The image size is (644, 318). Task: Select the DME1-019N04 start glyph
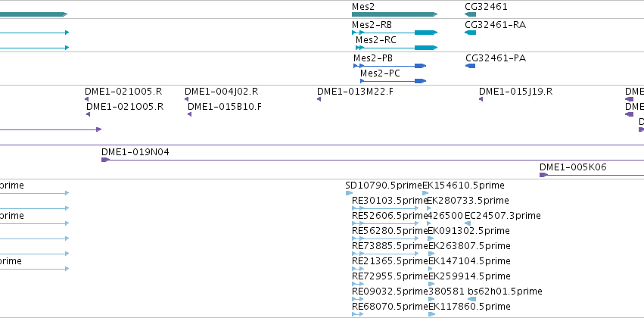(x=105, y=160)
